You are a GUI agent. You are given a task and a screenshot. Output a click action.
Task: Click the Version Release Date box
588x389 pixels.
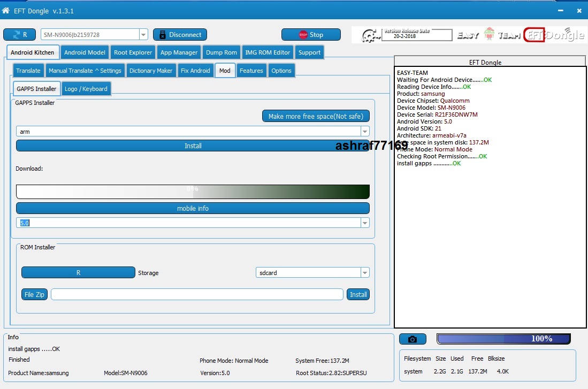click(417, 35)
